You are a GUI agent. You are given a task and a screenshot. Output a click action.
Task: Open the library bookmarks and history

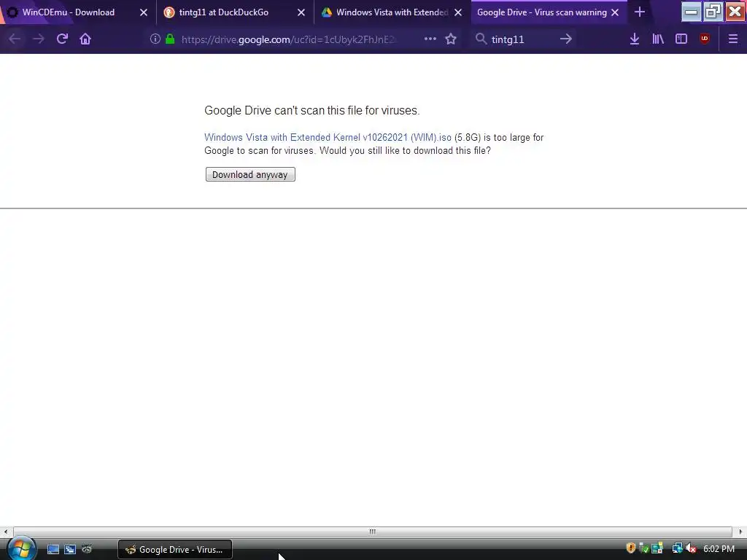(x=658, y=39)
